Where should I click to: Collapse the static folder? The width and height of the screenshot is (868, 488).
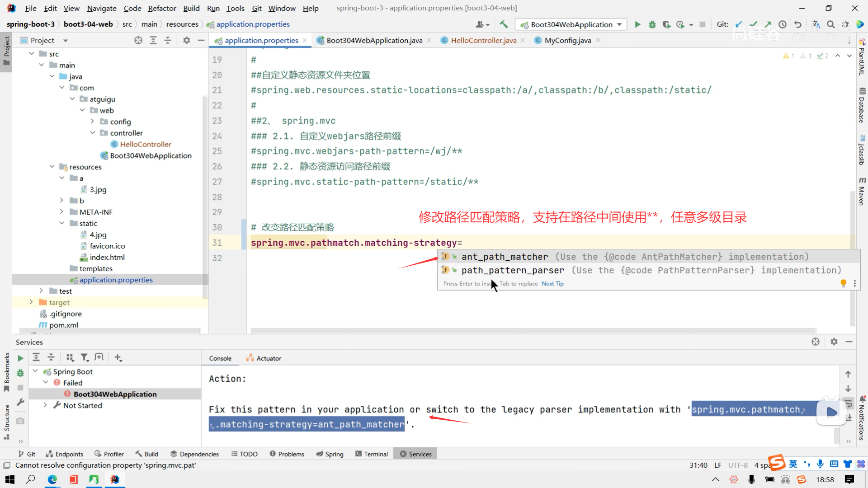click(62, 223)
